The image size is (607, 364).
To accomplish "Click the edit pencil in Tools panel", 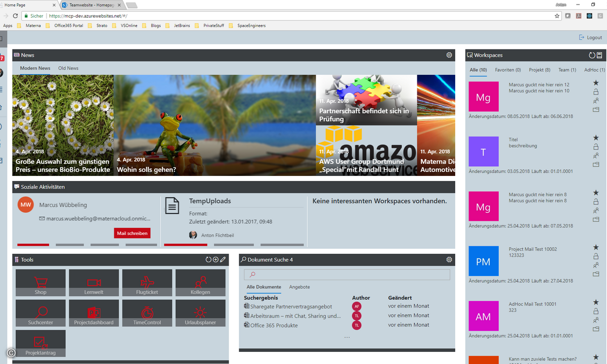I will 223,259.
